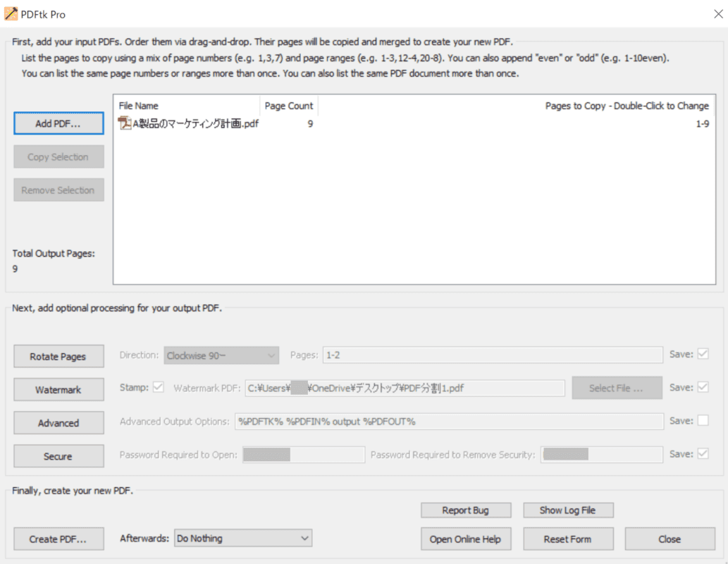Toggle the Secure option

pyautogui.click(x=58, y=456)
